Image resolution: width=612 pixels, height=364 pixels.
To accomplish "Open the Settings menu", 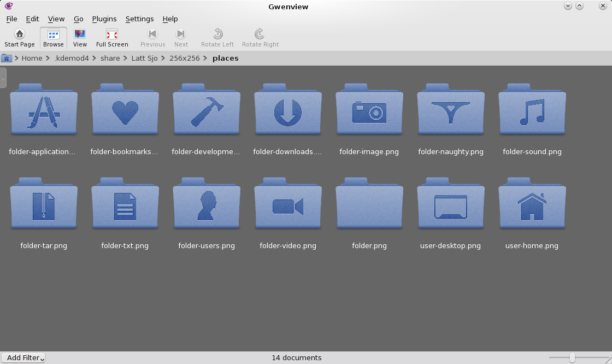I will click(x=139, y=19).
